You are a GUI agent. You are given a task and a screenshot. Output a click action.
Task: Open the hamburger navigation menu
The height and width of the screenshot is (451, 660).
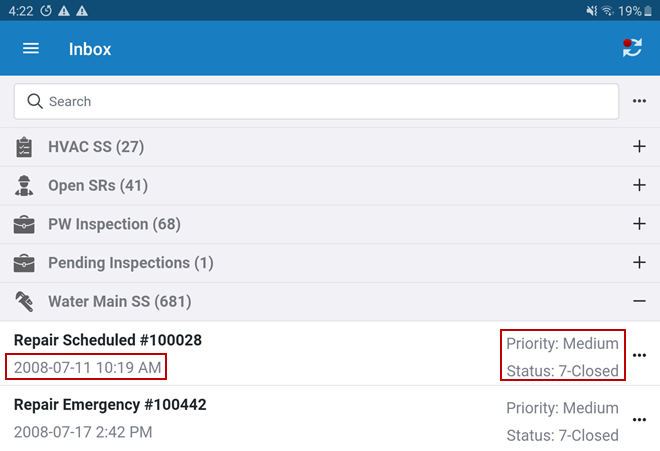tap(31, 49)
